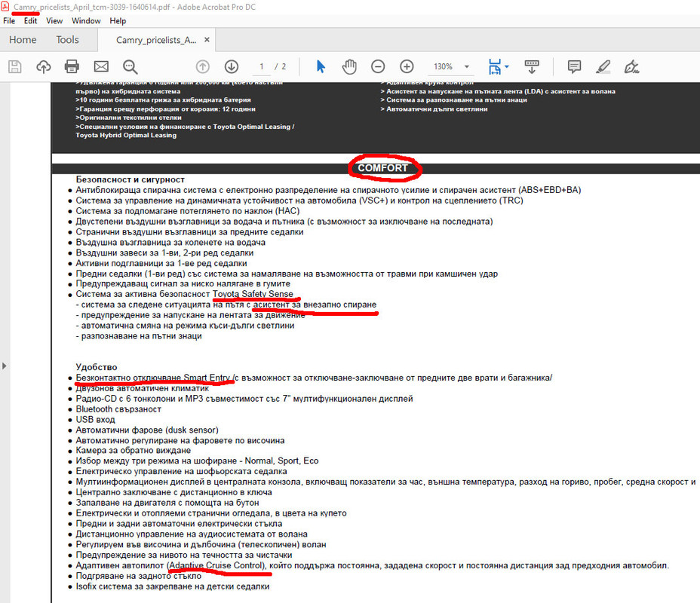
Task: Open the Sign document pen icon
Action: coord(631,67)
